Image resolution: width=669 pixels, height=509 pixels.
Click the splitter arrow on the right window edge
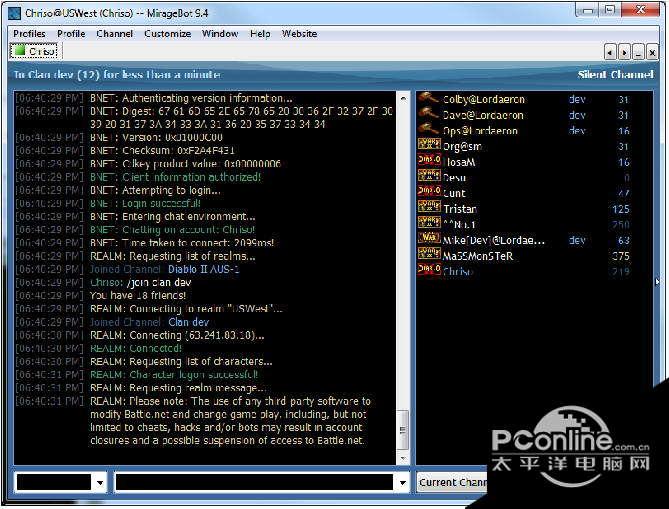coord(657,282)
